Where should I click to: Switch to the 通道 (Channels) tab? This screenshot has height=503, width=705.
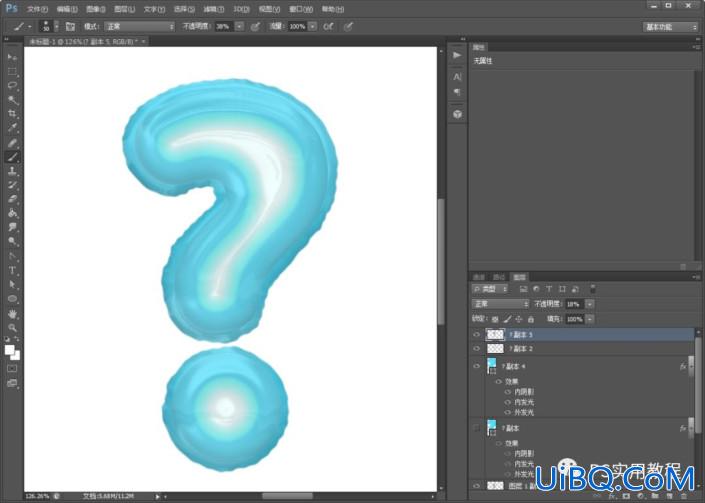479,277
